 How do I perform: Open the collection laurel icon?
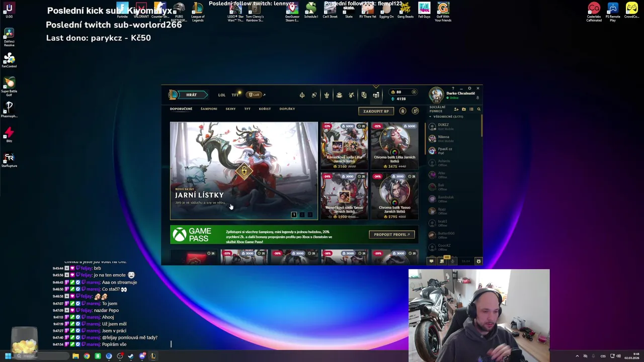(327, 95)
